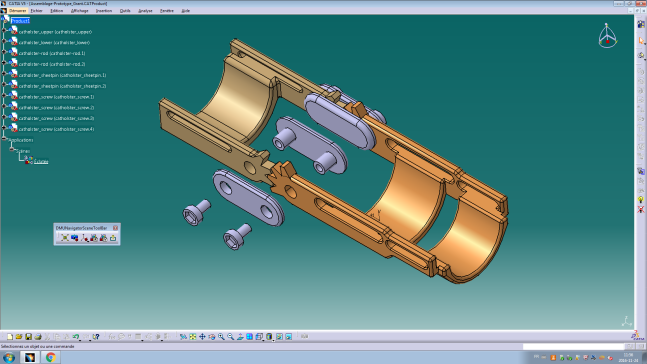The height and width of the screenshot is (364, 647).
Task: Swap visible space icon
Action: pyautogui.click(x=289, y=337)
